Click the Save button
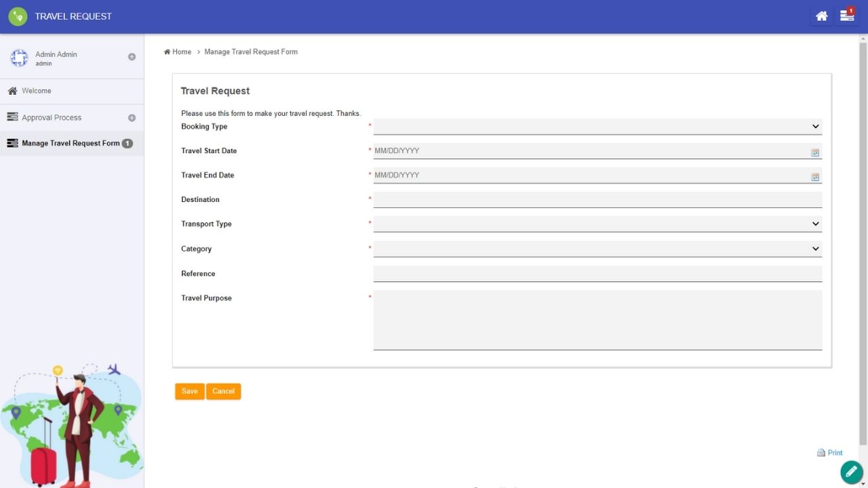The width and height of the screenshot is (868, 488). point(189,392)
